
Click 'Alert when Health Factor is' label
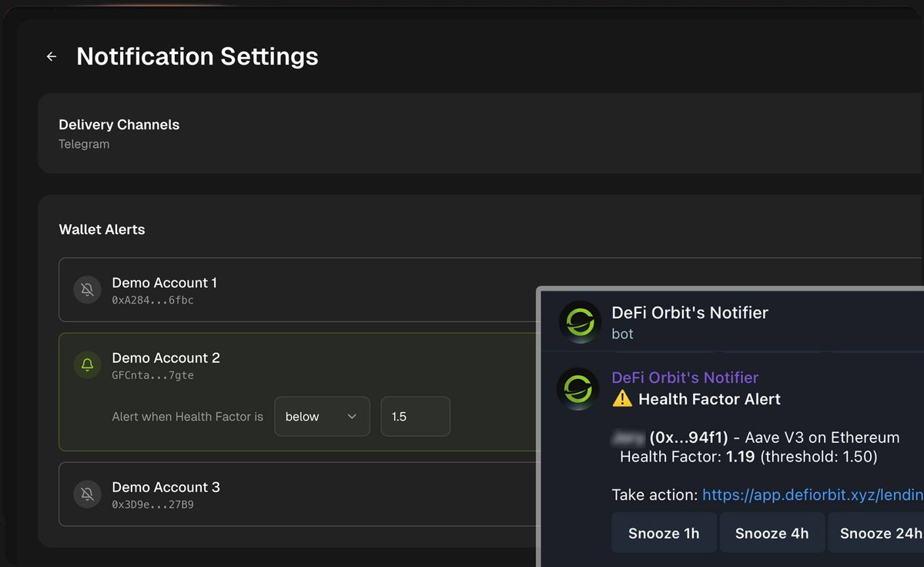(188, 417)
